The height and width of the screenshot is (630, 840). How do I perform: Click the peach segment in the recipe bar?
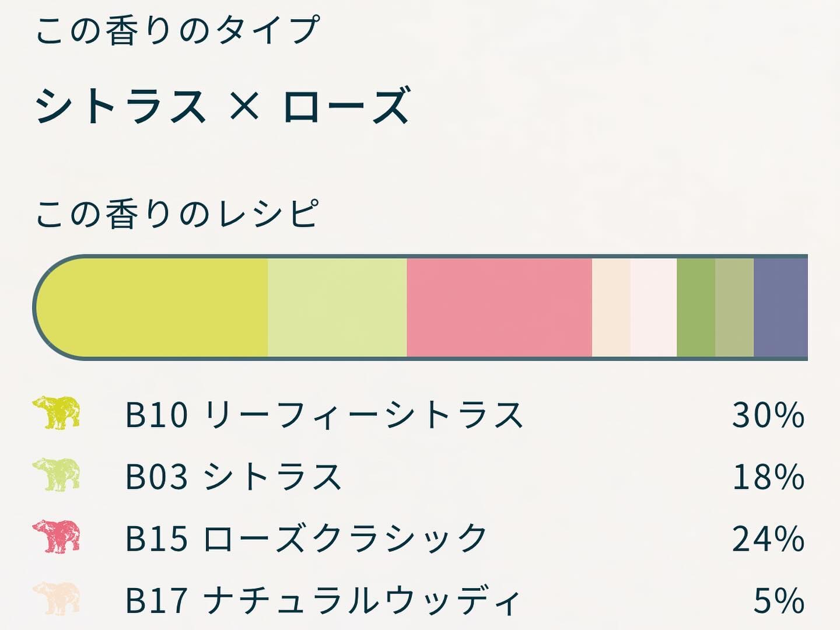[611, 307]
